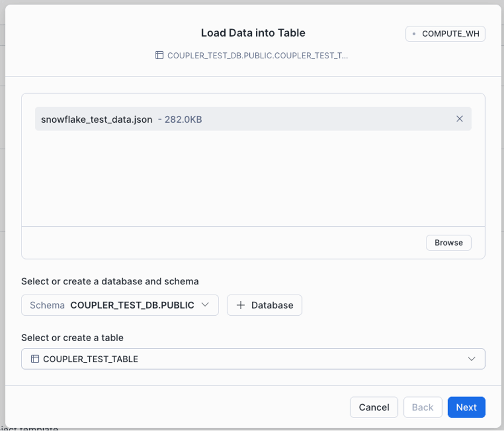Image resolution: width=504 pixels, height=431 pixels.
Task: Browse for another file to upload
Action: (449, 242)
